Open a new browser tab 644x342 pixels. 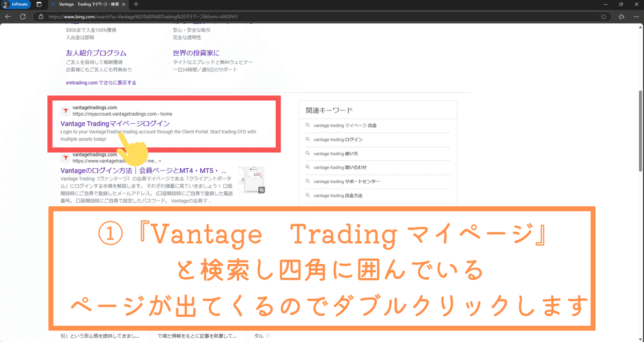point(136,4)
